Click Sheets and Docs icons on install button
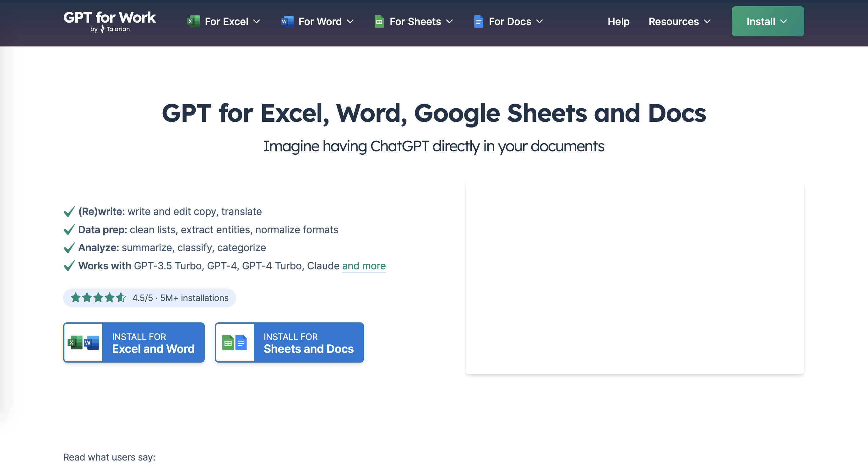Viewport: 868px width, 469px height. [235, 343]
